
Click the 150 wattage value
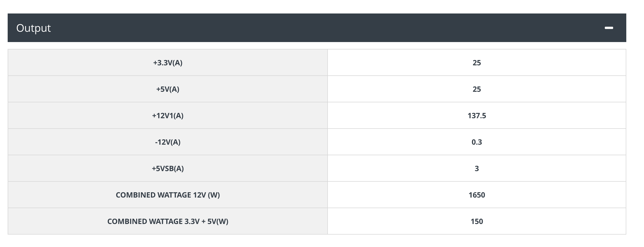pos(476,221)
